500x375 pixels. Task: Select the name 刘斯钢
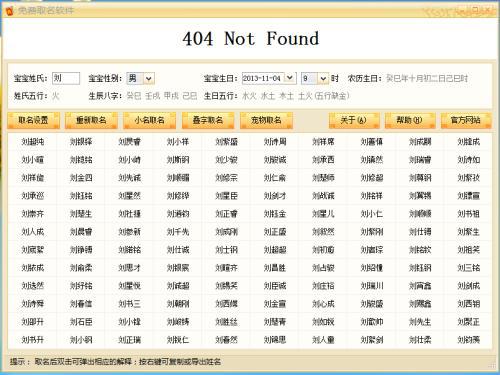point(178,160)
